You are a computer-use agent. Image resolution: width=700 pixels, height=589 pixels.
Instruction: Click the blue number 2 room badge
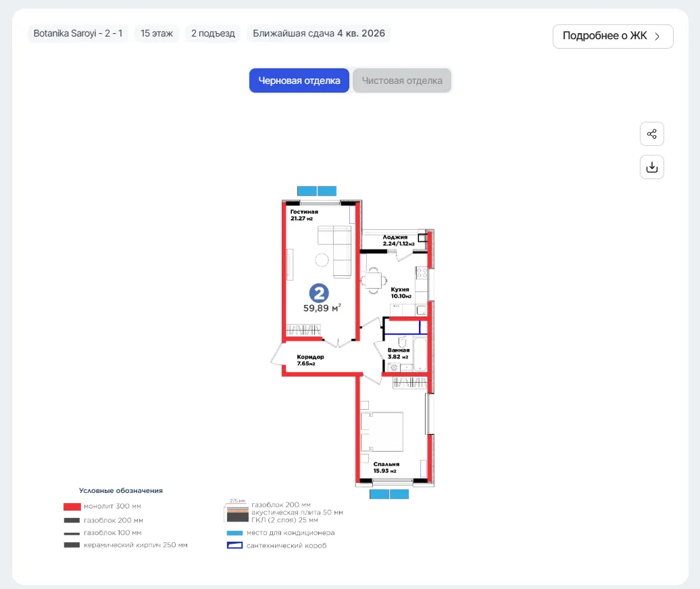tap(319, 293)
